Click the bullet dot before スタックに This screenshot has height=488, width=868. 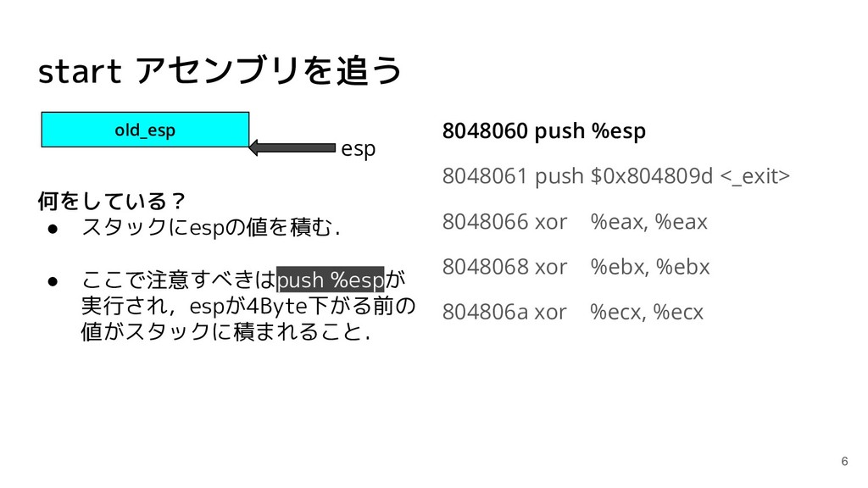(x=53, y=229)
